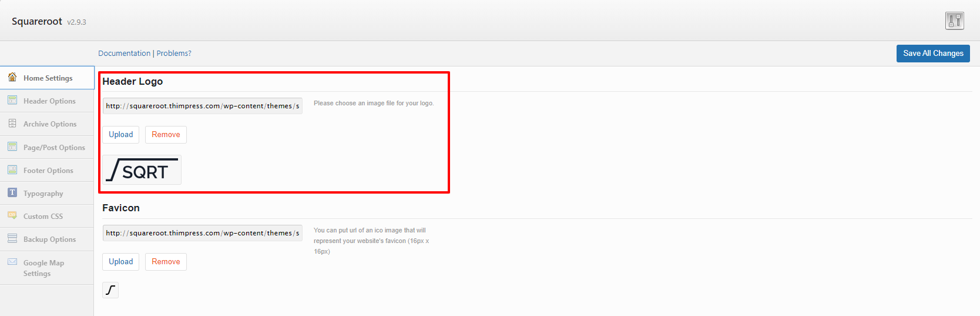This screenshot has width=980, height=316.
Task: Click the Home Settings house icon
Action: coord(12,77)
